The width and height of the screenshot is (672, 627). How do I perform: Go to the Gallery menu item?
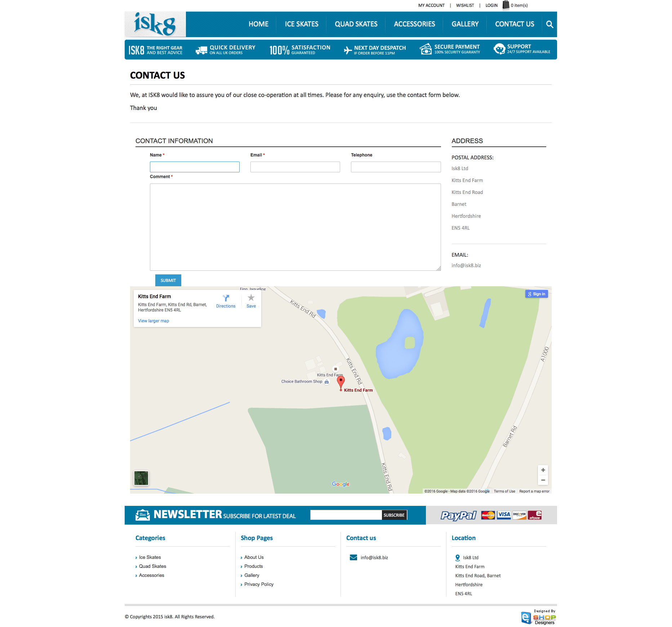[x=465, y=24]
